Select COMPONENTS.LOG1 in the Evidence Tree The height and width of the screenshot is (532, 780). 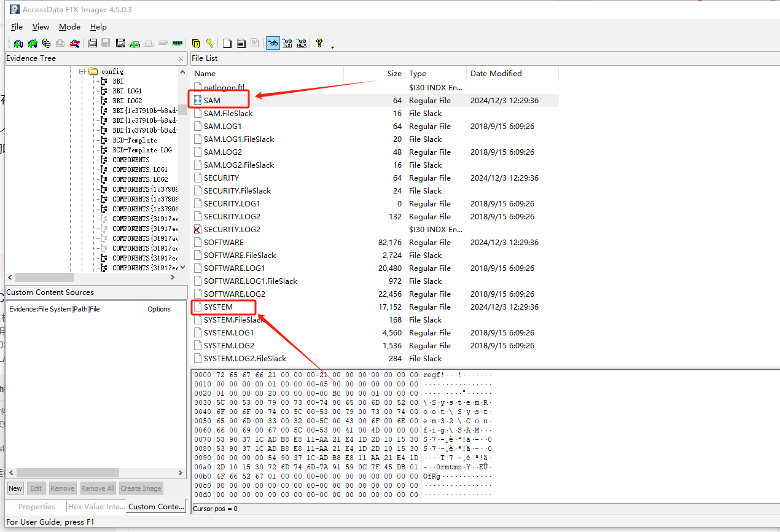139,170
